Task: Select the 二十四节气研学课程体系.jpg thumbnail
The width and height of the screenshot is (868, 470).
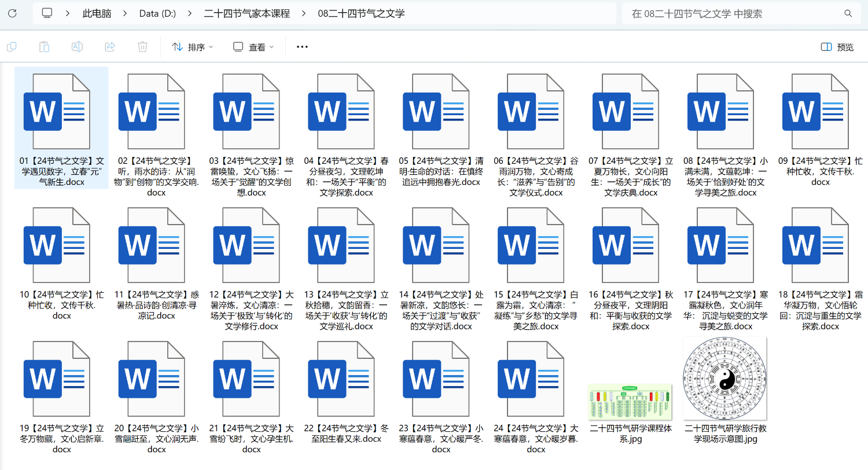Action: click(630, 402)
